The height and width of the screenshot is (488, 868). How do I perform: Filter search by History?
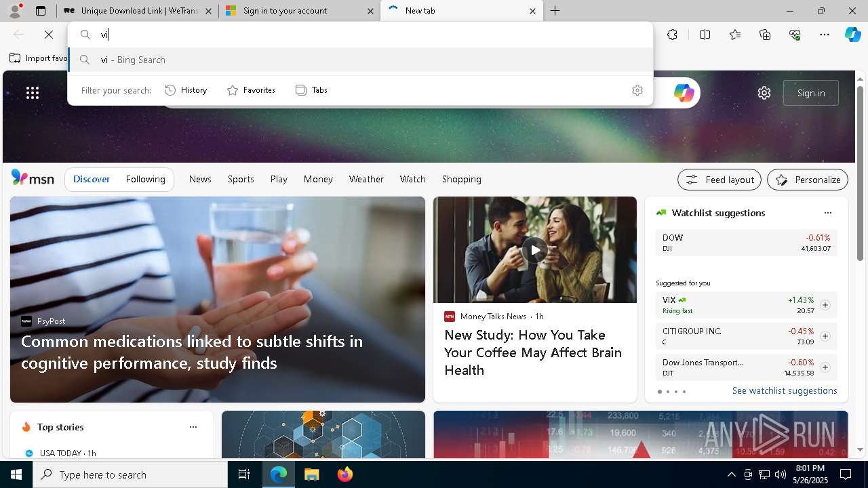coord(186,90)
